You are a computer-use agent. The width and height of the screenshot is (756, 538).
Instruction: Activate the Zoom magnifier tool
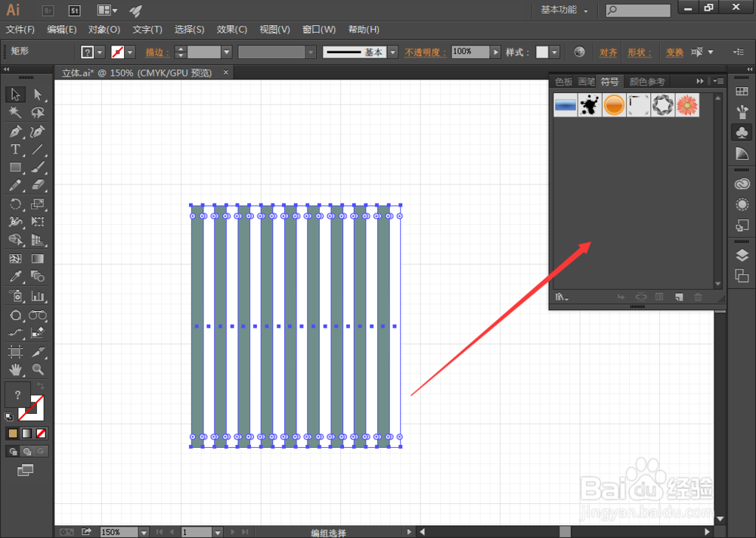click(38, 369)
